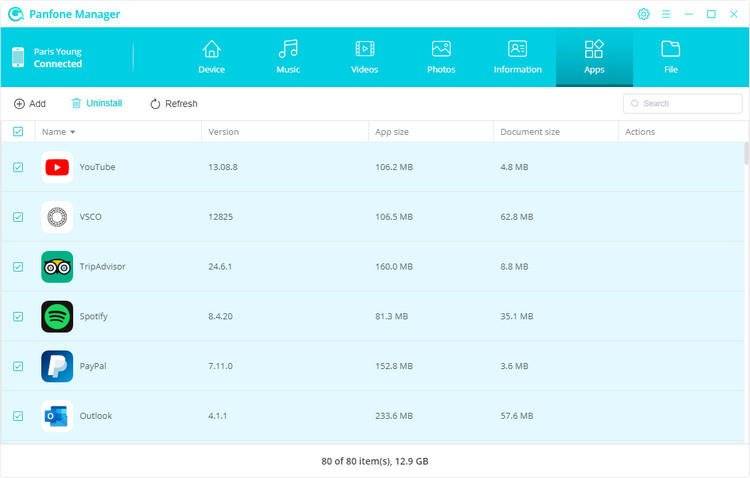Click the Outlook app icon
This screenshot has height=478, width=750.
pos(57,416)
